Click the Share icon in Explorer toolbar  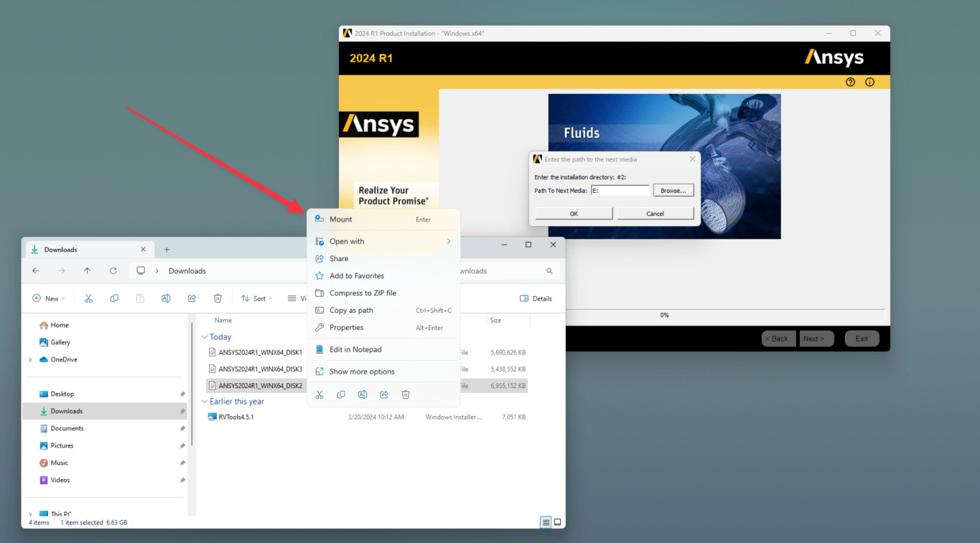tap(192, 298)
